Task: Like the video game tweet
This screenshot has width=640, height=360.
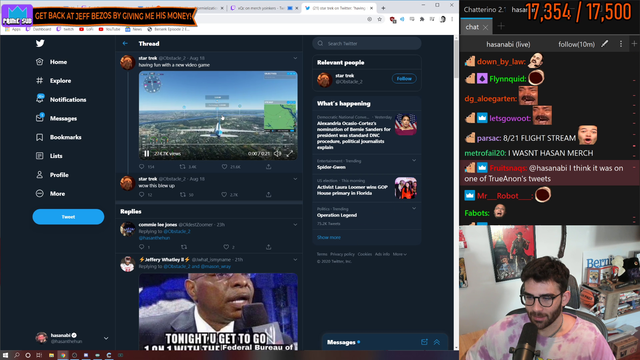Action: pyautogui.click(x=224, y=167)
